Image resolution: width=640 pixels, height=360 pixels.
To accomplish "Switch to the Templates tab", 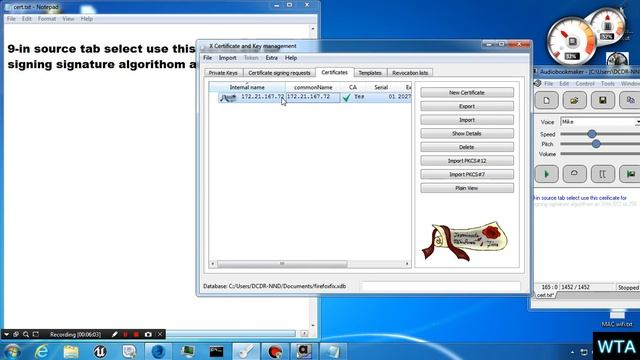I will (370, 73).
